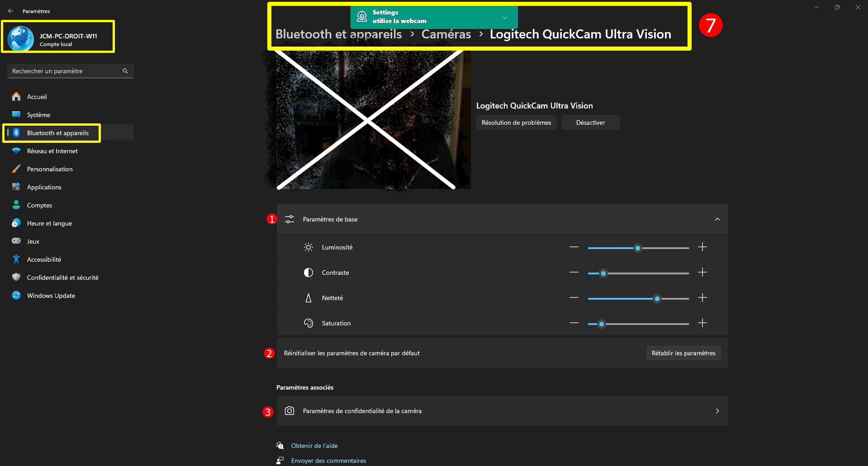Click Rétablir les paramètres button

pyautogui.click(x=683, y=353)
